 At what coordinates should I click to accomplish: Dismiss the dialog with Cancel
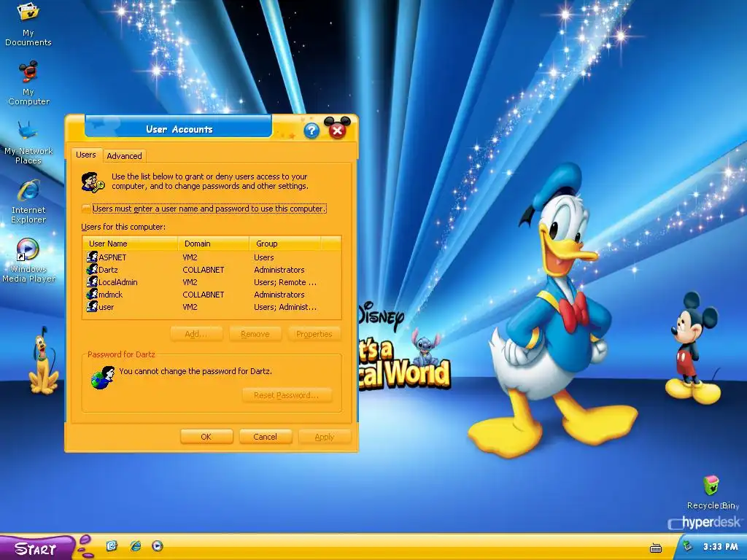tap(266, 437)
